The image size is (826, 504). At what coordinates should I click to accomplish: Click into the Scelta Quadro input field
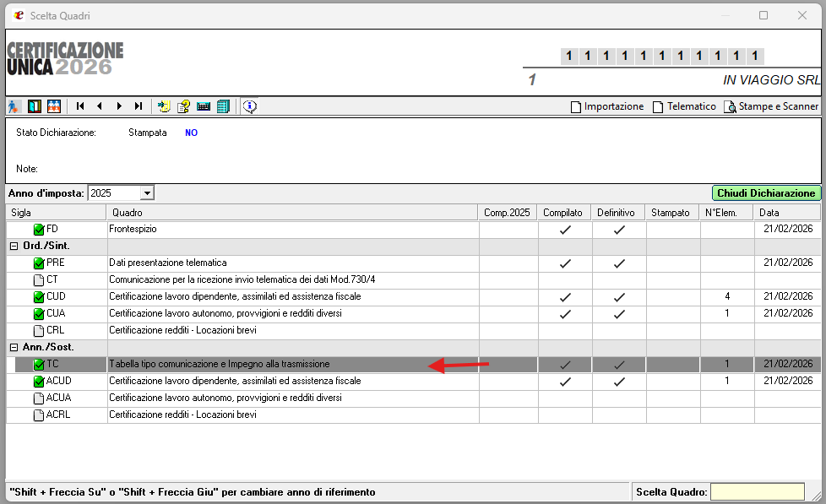[x=757, y=492]
